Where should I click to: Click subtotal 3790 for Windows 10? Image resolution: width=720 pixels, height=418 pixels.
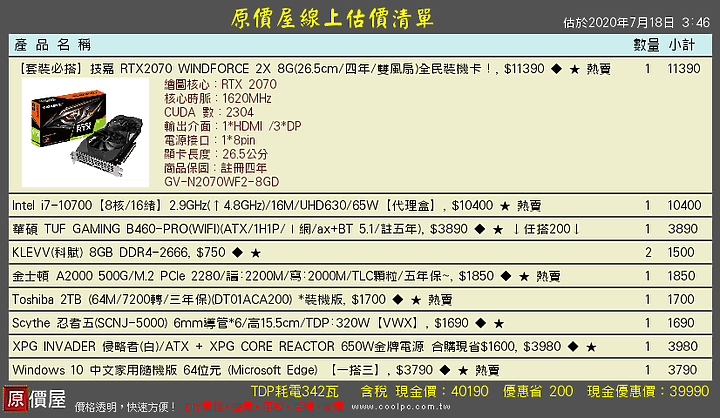683,370
